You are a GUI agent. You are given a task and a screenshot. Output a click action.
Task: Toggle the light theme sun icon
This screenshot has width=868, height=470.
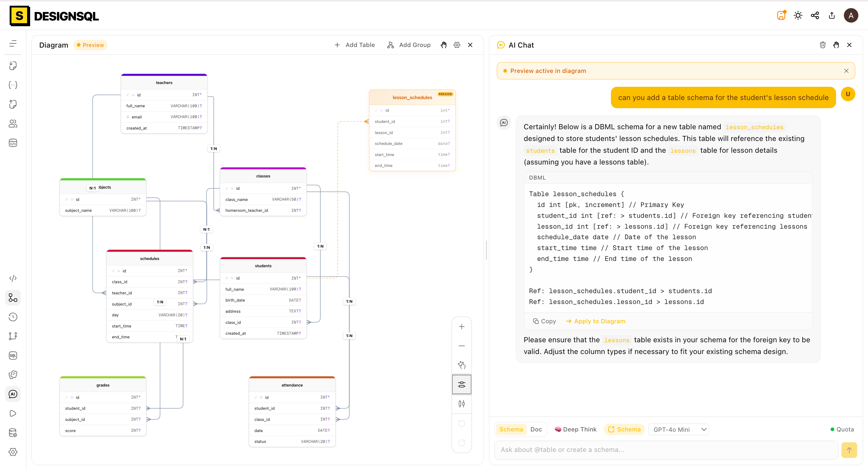(x=798, y=15)
